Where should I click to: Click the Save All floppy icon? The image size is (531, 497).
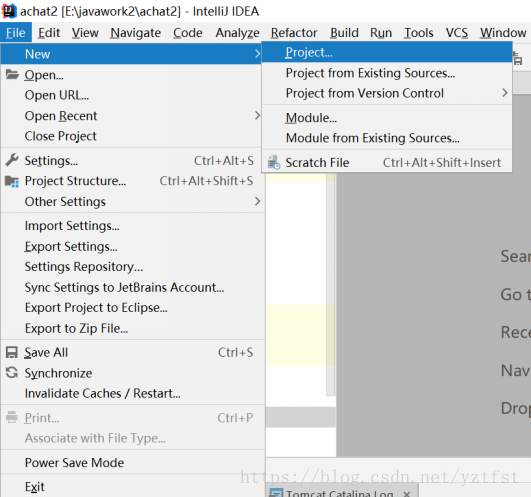(12, 352)
